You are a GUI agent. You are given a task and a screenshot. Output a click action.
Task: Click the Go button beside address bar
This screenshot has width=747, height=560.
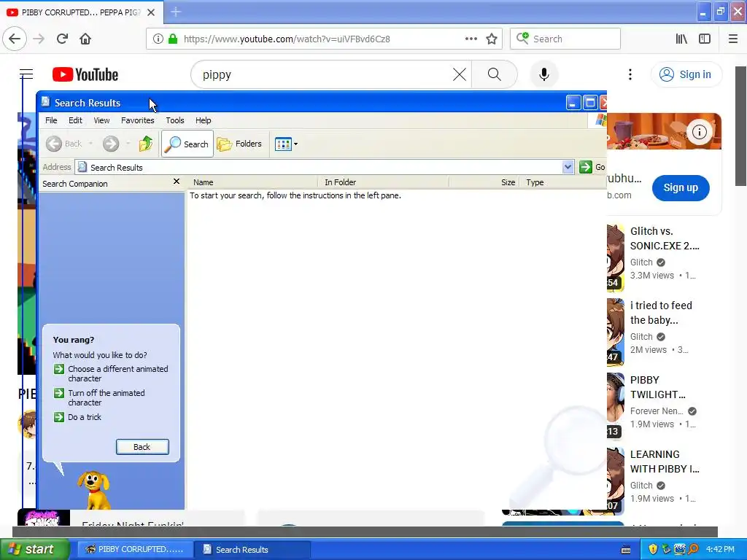click(592, 167)
